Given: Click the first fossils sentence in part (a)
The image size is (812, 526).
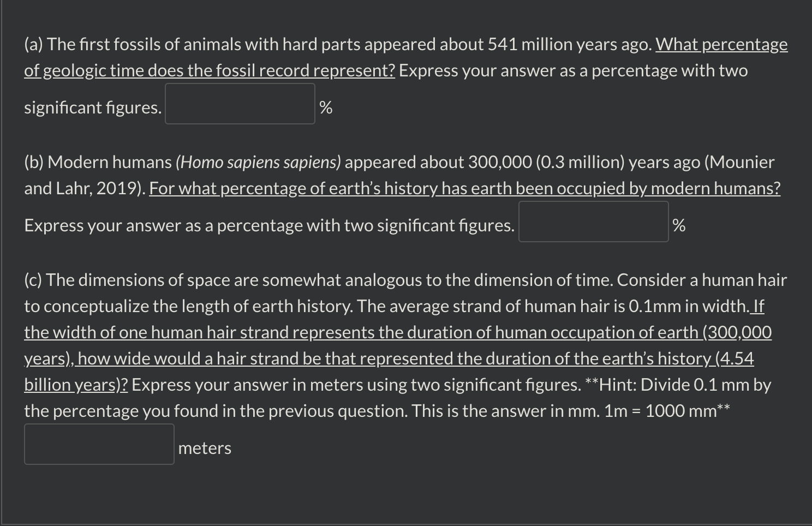Looking at the screenshot, I should 218,44.
